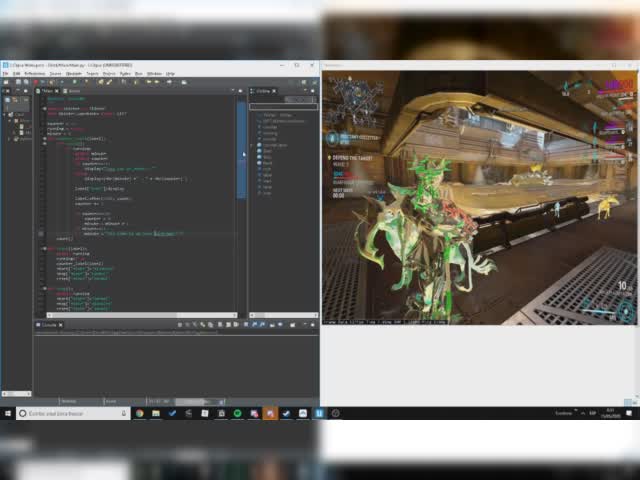Expand the arrow-marked Outline entry
Viewport: 640px width, 480px height.
pyautogui.click(x=252, y=145)
